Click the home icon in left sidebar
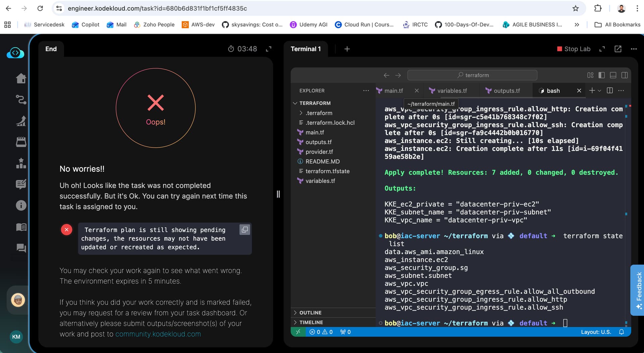This screenshot has height=353, width=644. [x=21, y=78]
